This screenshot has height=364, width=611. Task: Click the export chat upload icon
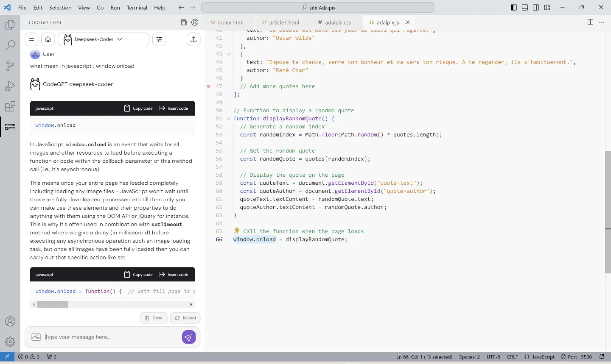click(x=193, y=39)
